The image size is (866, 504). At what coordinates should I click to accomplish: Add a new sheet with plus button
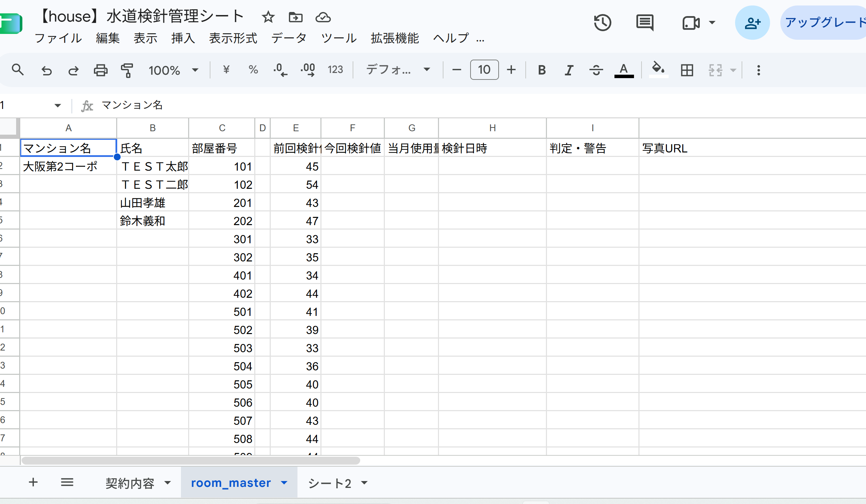[33, 482]
